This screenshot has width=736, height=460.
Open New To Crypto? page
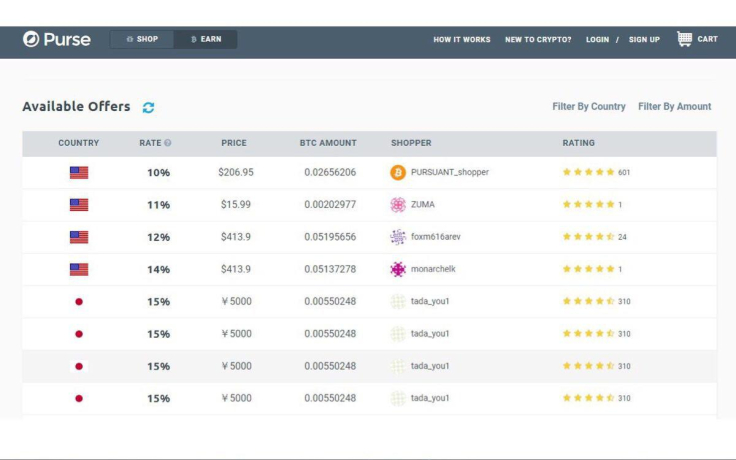(x=538, y=39)
